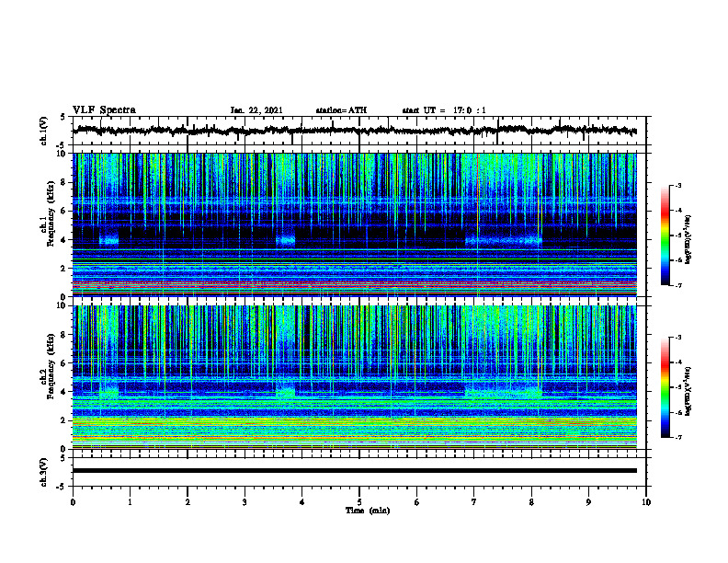Click time axis tick label "7"
The width and height of the screenshot is (728, 563).
pos(474,502)
